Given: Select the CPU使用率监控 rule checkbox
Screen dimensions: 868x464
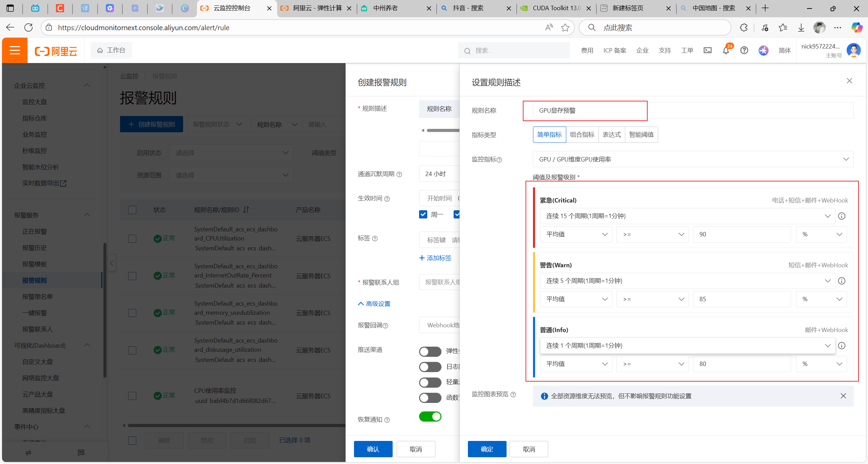Looking at the screenshot, I should click(x=132, y=396).
